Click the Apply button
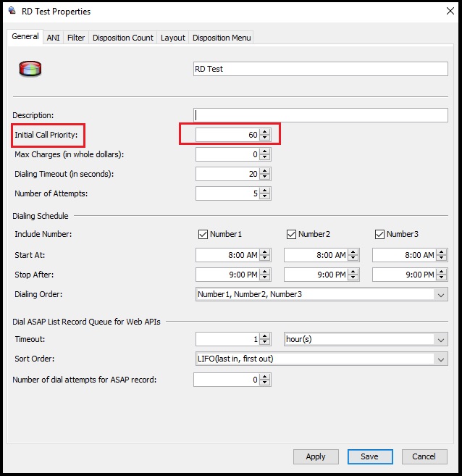 316,456
